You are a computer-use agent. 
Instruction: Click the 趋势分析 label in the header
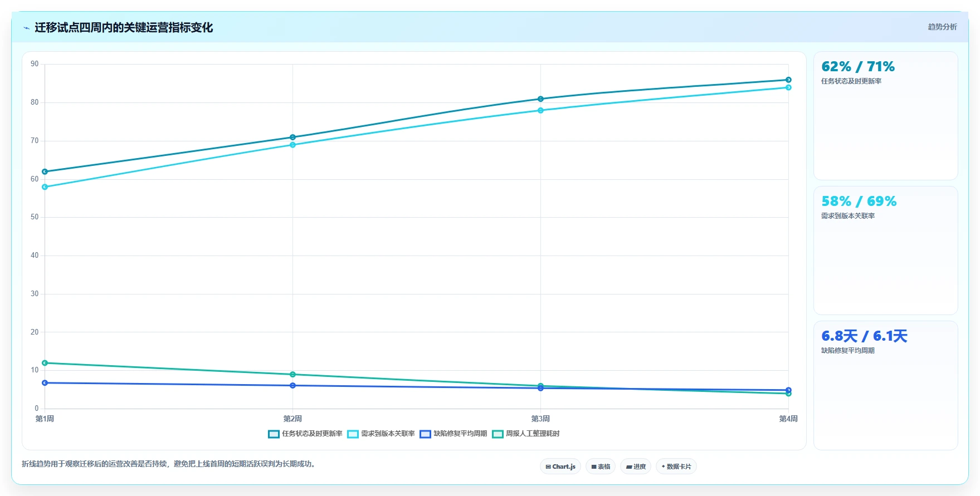(x=942, y=27)
